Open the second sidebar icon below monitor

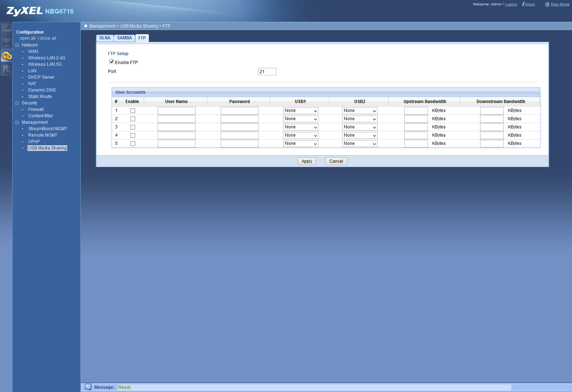coord(6,42)
